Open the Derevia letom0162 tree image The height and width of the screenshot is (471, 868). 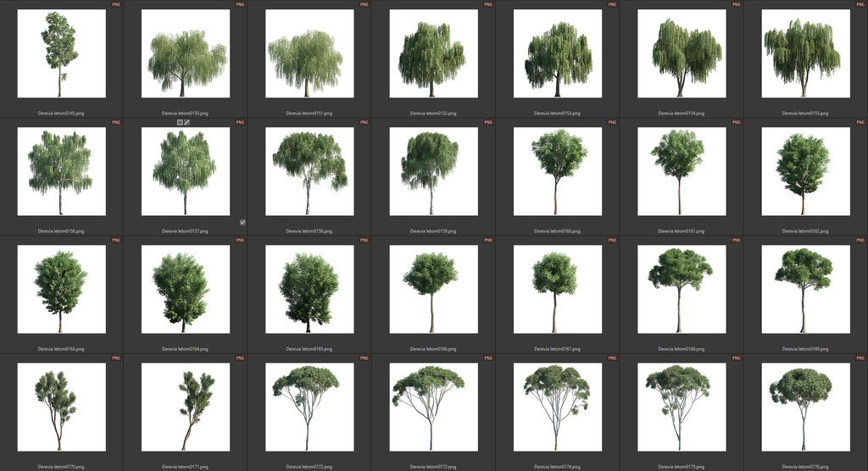pos(805,172)
